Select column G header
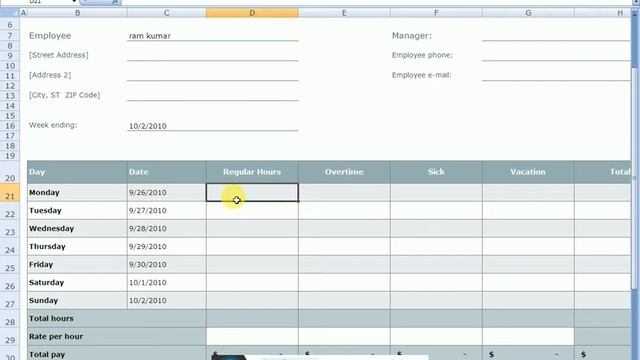 528,13
